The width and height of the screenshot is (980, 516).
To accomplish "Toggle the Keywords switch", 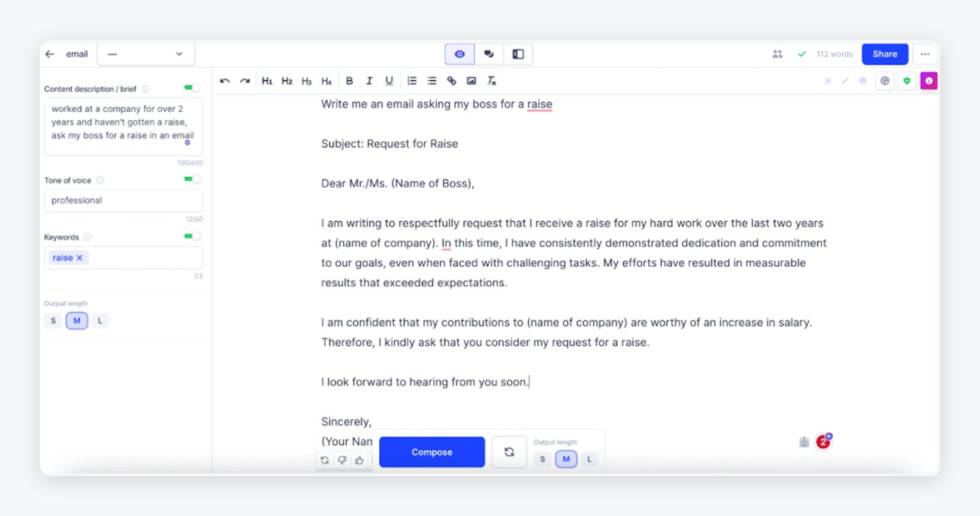I will (192, 236).
